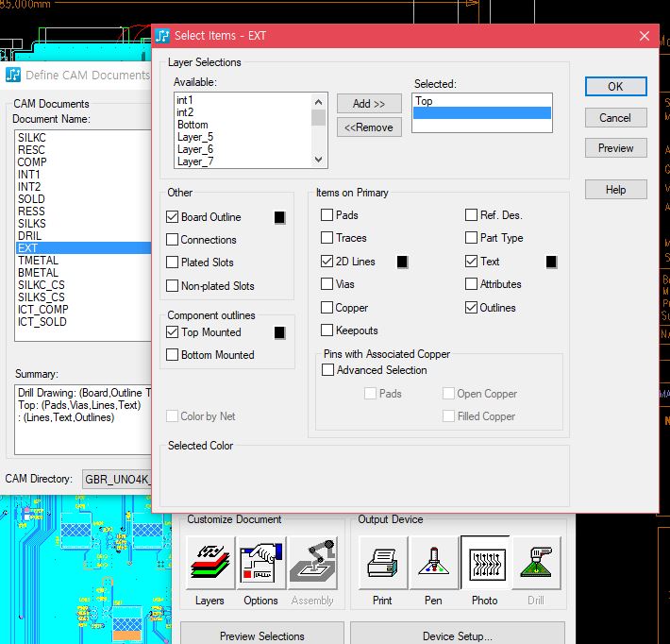The image size is (670, 644).
Task: Select Bottom in the Available layers list
Action: point(193,125)
